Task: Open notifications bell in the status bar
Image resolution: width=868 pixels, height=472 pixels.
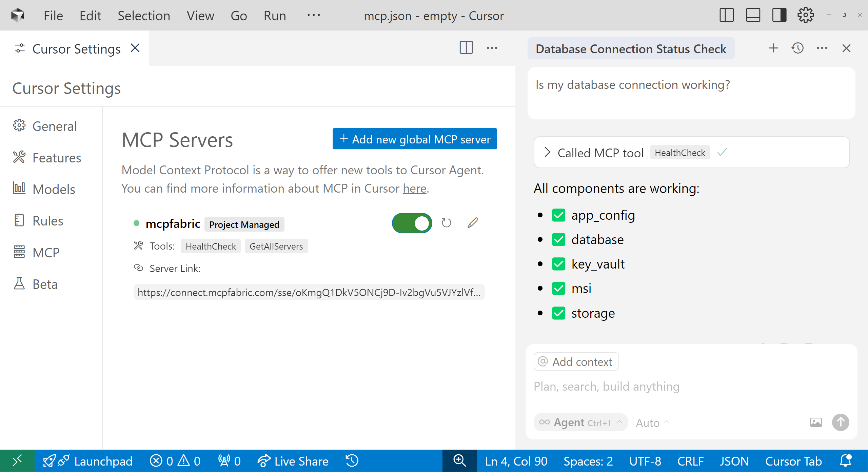Action: pos(846,461)
